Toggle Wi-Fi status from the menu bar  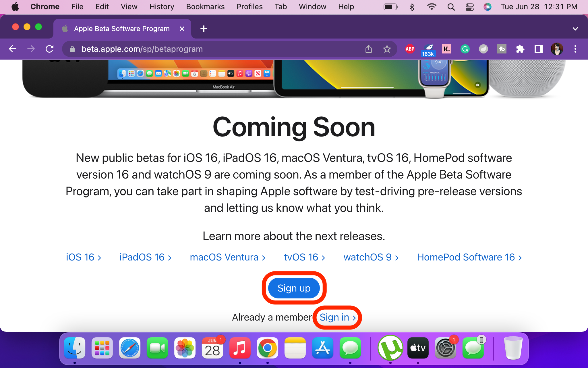point(432,7)
